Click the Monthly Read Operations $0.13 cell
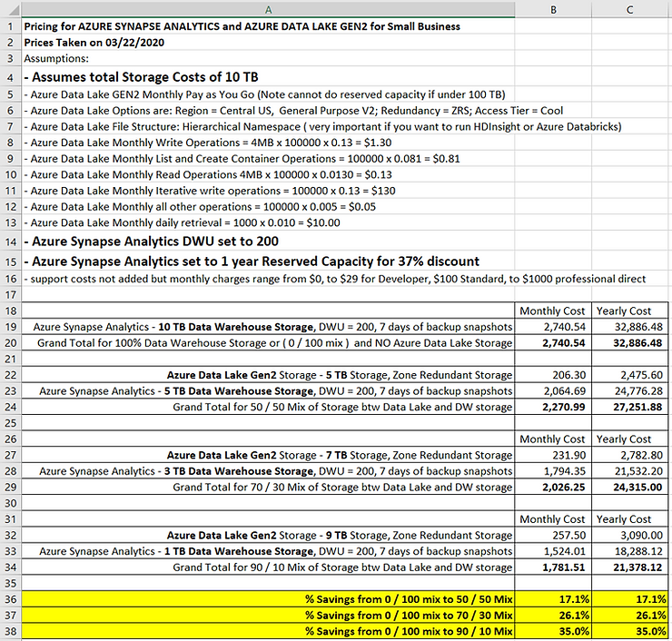This screenshot has width=672, height=641. (x=268, y=174)
